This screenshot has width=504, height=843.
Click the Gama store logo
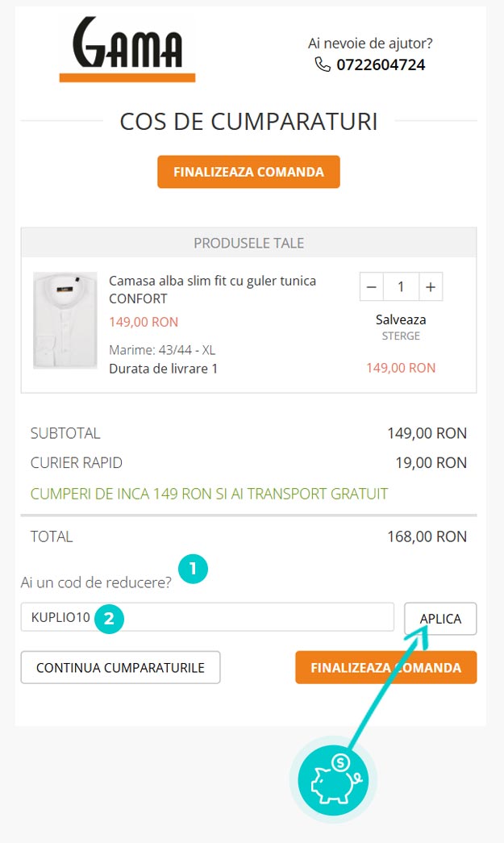[127, 48]
